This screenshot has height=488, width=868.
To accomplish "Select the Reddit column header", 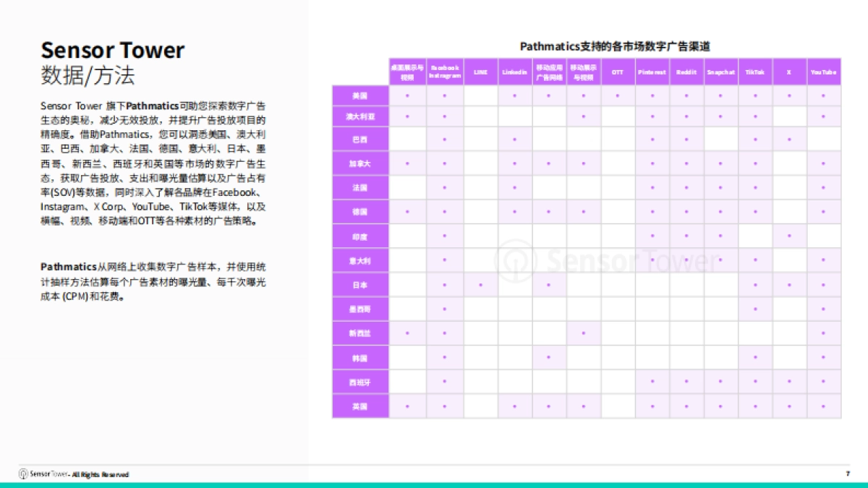I will 685,72.
